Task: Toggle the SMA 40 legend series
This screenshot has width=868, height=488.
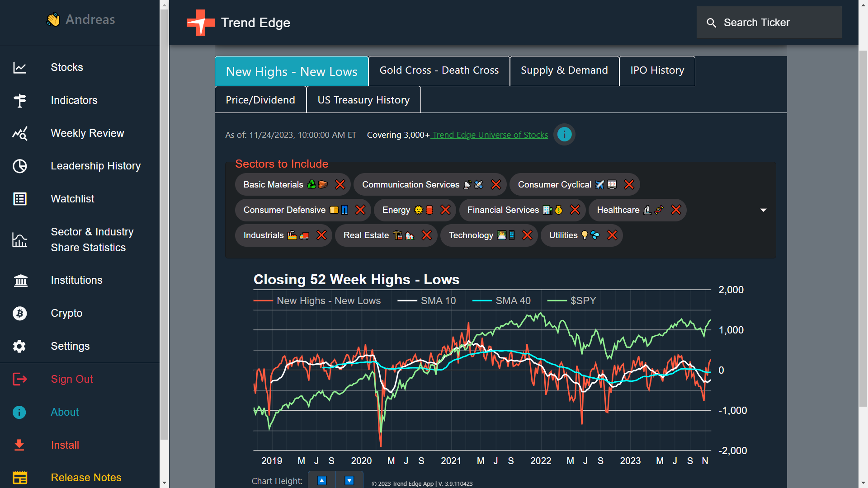Action: click(501, 301)
